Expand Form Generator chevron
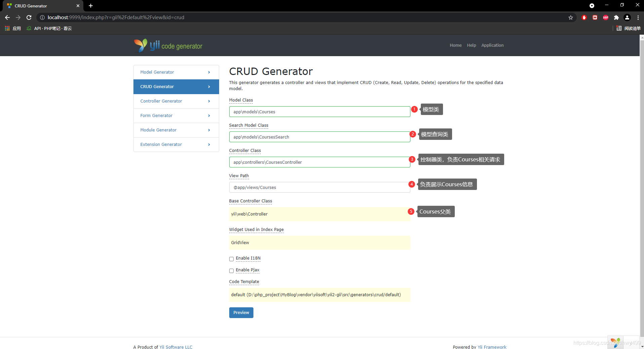644x349 pixels. pos(209,116)
